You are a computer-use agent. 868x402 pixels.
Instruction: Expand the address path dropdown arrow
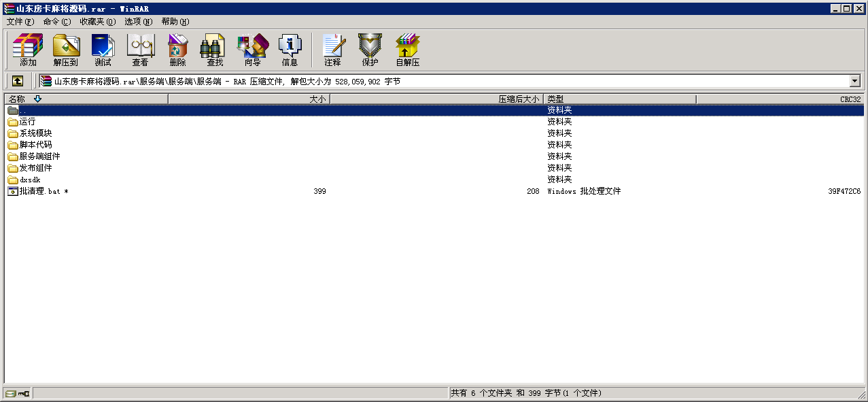tap(854, 81)
